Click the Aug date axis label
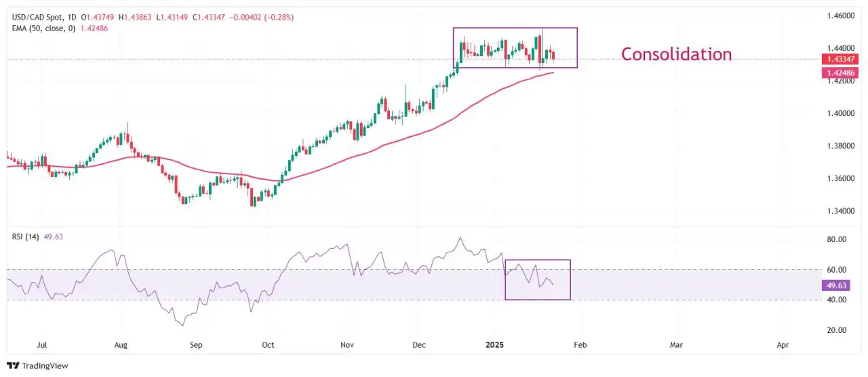 click(121, 345)
